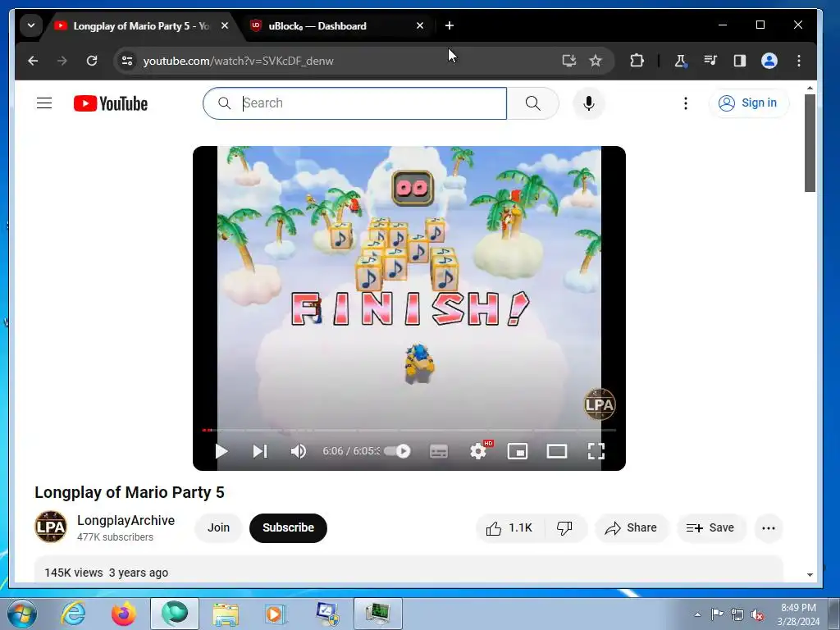Launch Firefox from taskbar
Image resolution: width=840 pixels, height=630 pixels.
point(124,614)
